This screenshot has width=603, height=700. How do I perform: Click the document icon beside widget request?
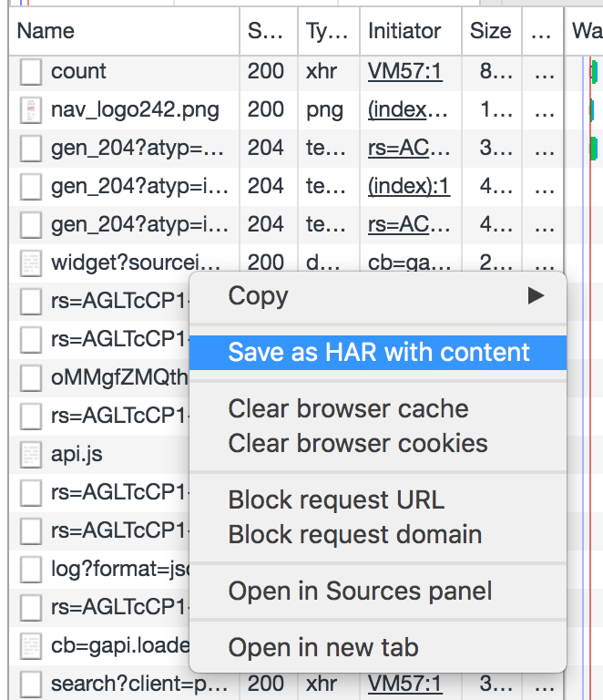point(31,263)
